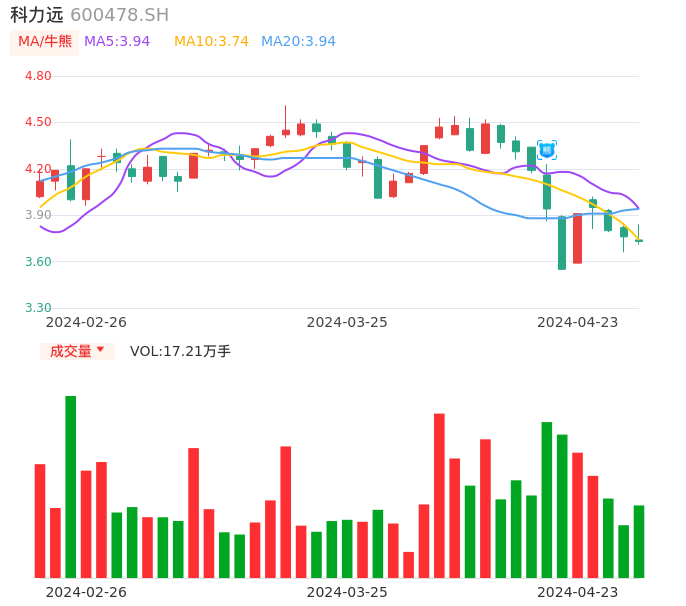Open the 成交量 indicator dropdown
Image resolution: width=686 pixels, height=606 pixels.
[x=77, y=351]
